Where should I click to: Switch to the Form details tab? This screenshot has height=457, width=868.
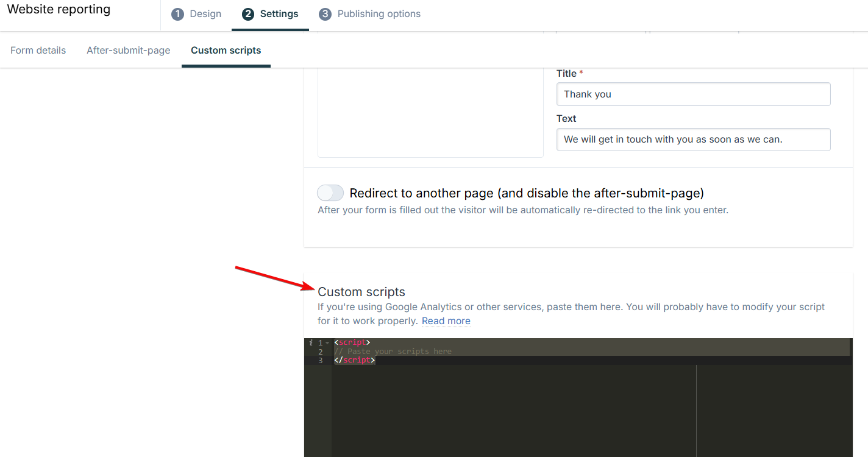[x=38, y=51]
